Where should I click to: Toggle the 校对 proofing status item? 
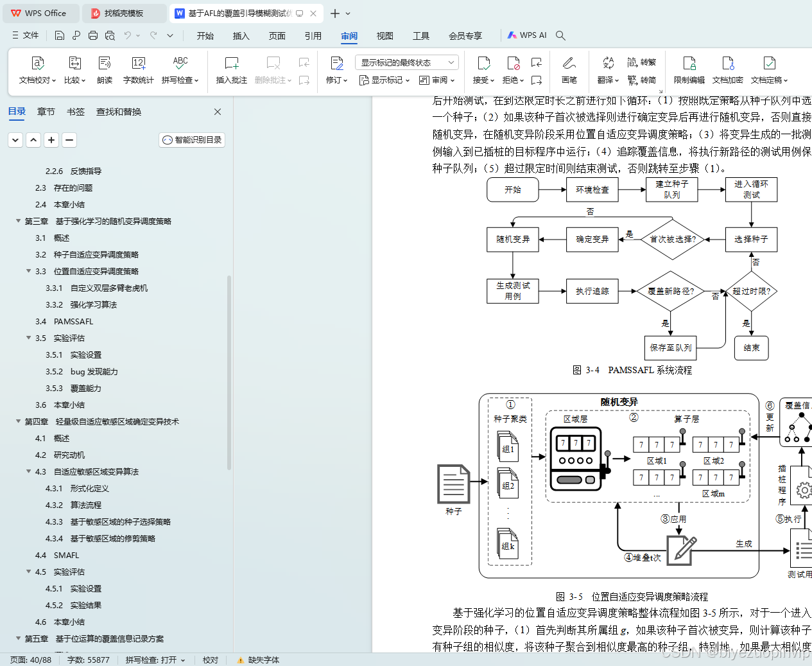point(210,660)
